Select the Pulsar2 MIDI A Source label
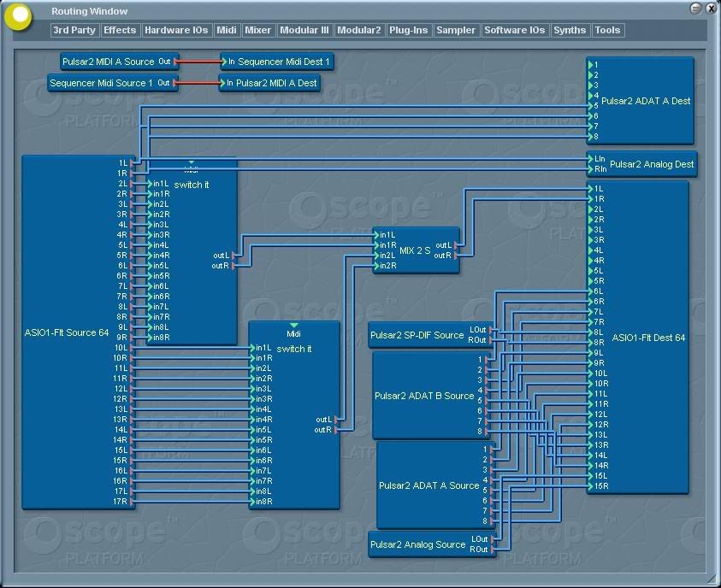Image resolution: width=721 pixels, height=588 pixels. click(109, 62)
